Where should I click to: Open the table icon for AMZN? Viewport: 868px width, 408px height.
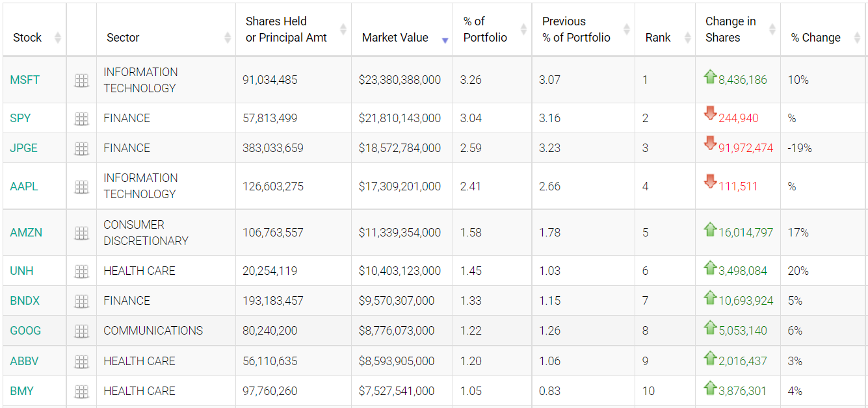81,233
